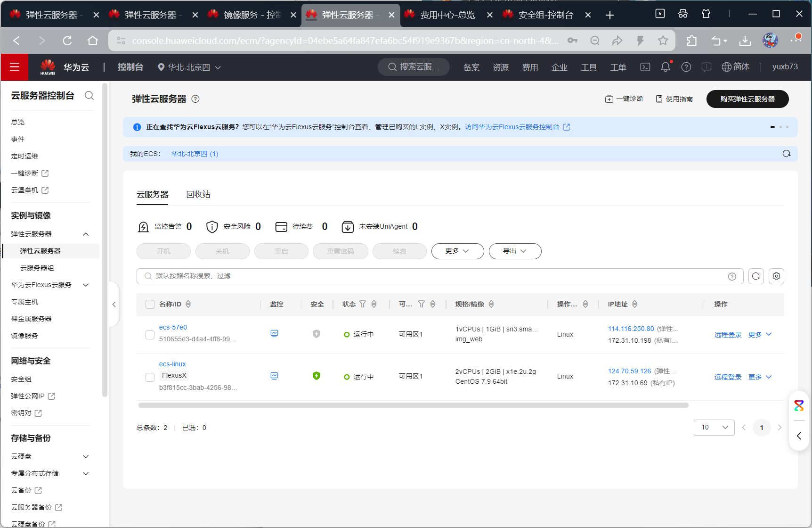The width and height of the screenshot is (812, 528).
Task: Open table column settings gear
Action: click(776, 276)
